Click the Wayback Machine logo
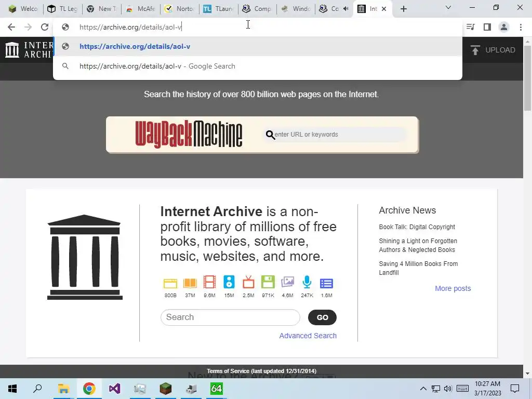This screenshot has width=532, height=399. 189,135
